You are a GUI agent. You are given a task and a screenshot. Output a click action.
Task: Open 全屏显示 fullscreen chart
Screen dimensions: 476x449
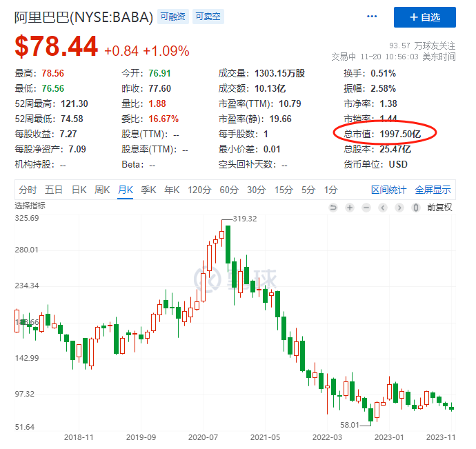click(x=433, y=190)
